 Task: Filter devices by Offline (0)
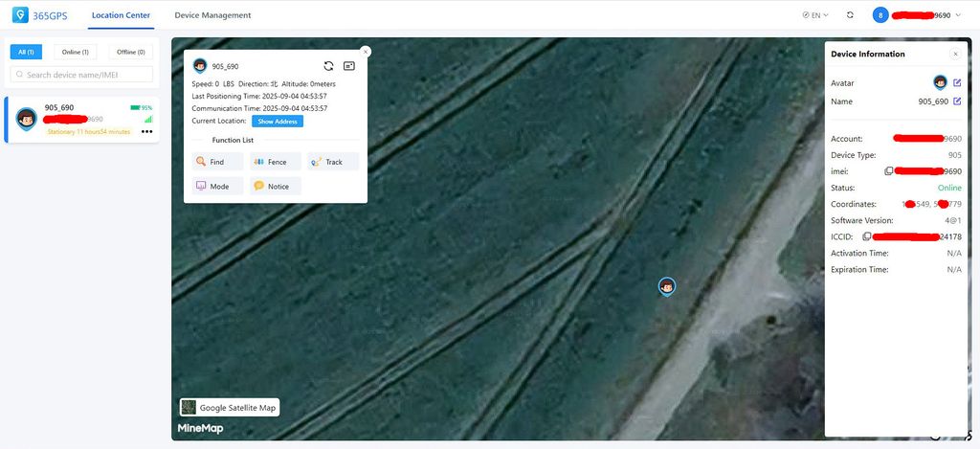point(130,52)
